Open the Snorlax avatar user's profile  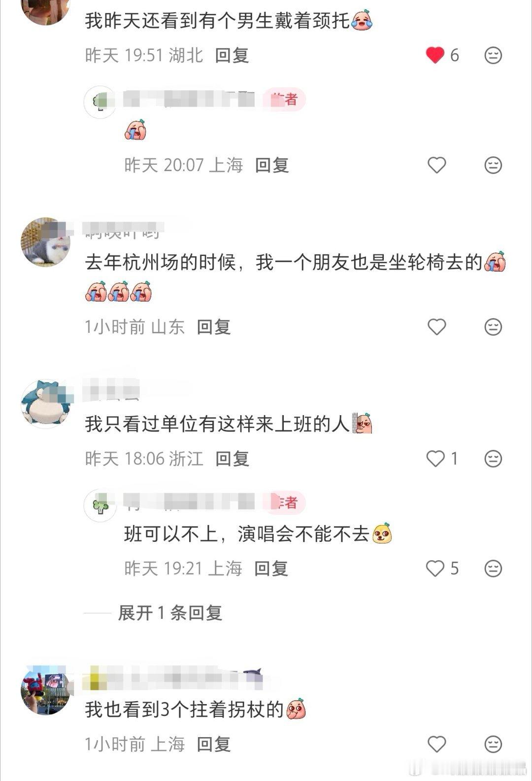46,404
